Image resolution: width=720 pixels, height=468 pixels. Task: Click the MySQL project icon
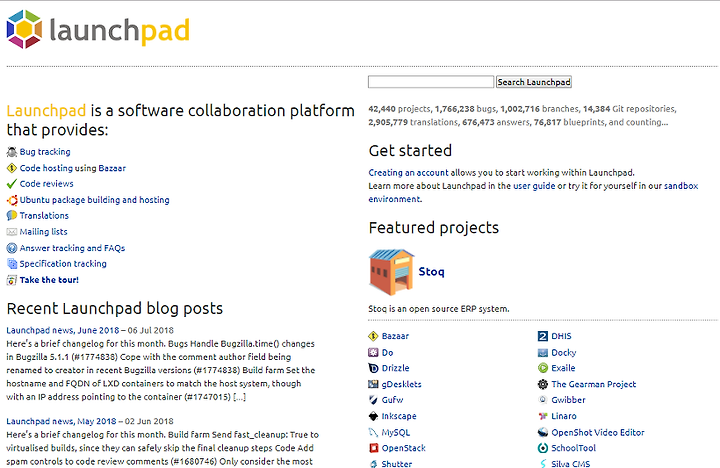tap(373, 432)
